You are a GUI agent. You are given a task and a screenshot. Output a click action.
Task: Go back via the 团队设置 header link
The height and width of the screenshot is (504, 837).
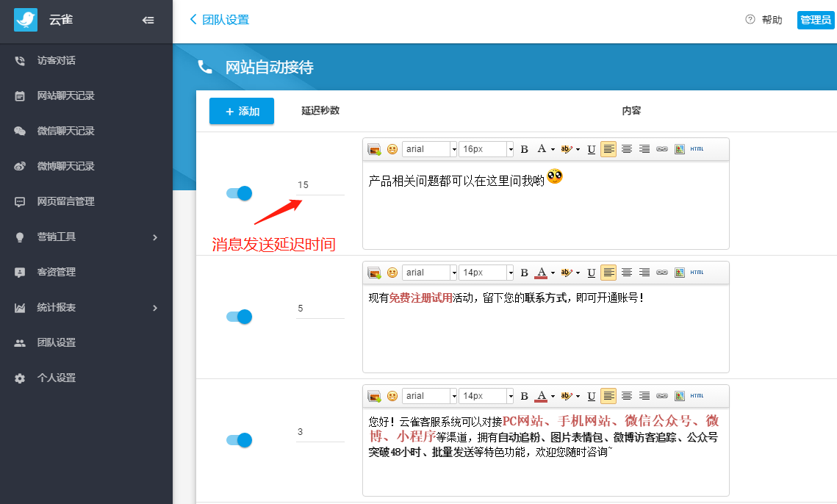pos(220,20)
